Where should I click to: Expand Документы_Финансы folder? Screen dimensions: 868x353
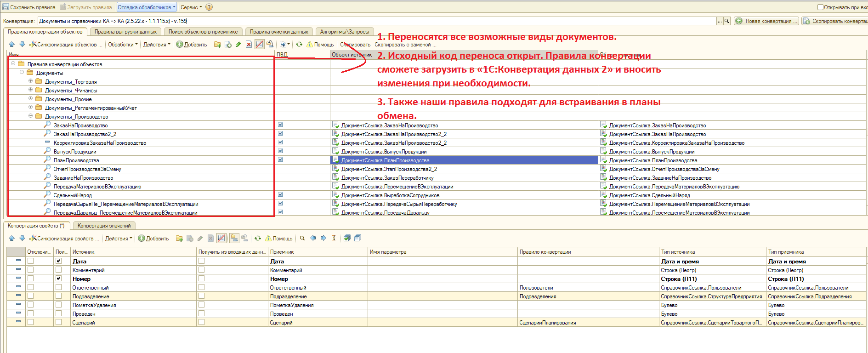[x=30, y=90]
